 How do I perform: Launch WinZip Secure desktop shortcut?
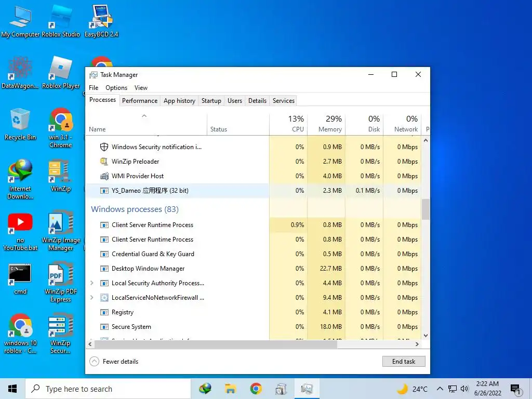(x=61, y=334)
